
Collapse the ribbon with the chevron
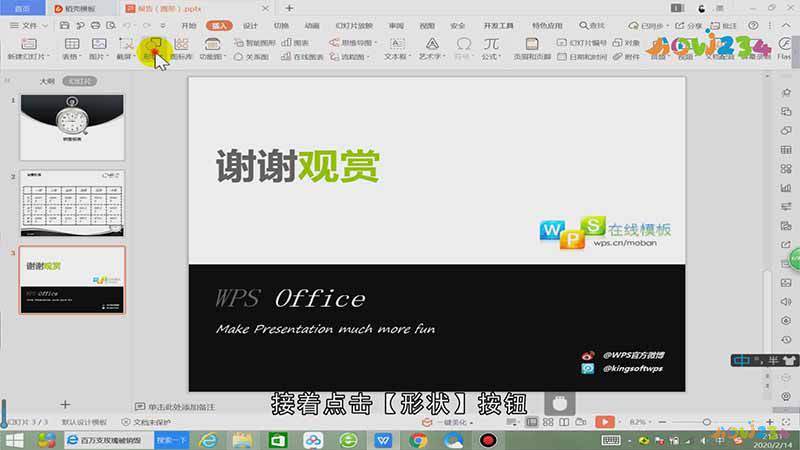point(786,25)
